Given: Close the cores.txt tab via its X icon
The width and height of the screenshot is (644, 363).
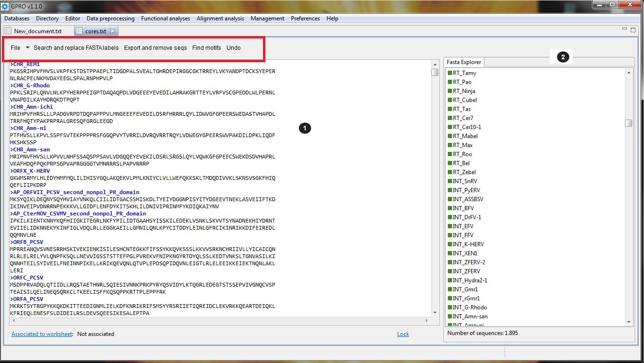Looking at the screenshot, I should tap(112, 31).
